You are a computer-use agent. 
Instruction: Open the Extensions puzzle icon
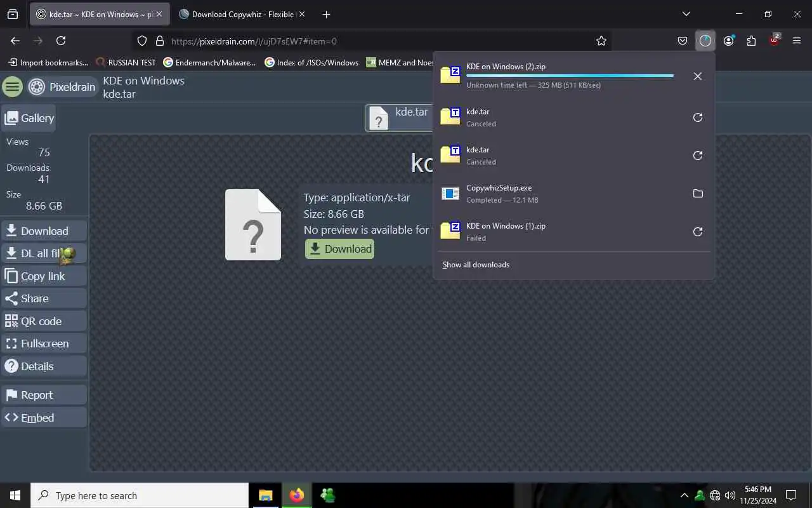pos(751,41)
